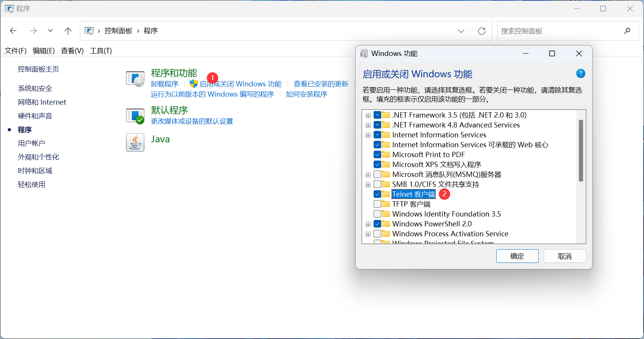Viewport: 644px width, 339px height.
Task: Click 卸载程序 link
Action: click(x=165, y=84)
